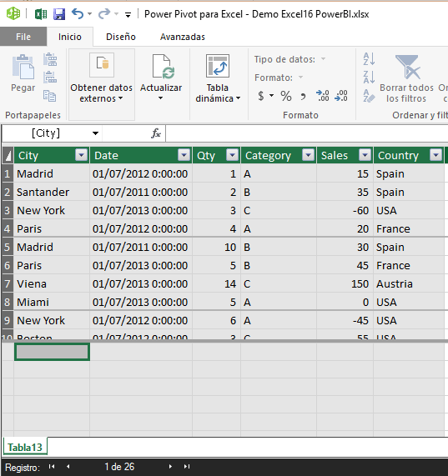The width and height of the screenshot is (448, 476).
Task: Click the Santander cell
Action: (52, 193)
